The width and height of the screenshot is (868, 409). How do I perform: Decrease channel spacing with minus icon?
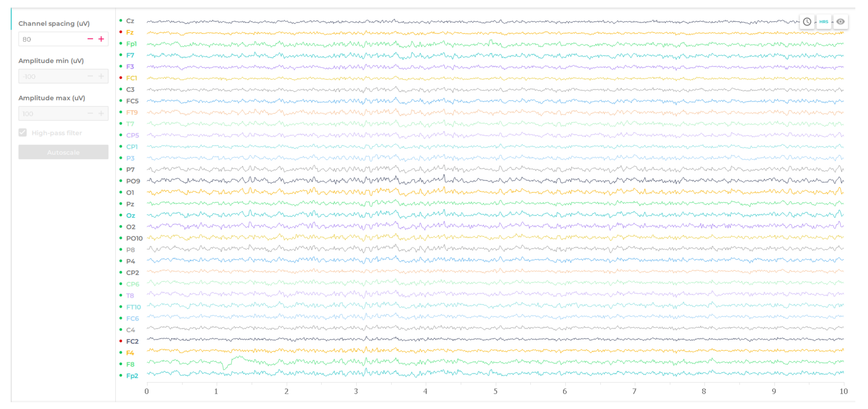90,39
